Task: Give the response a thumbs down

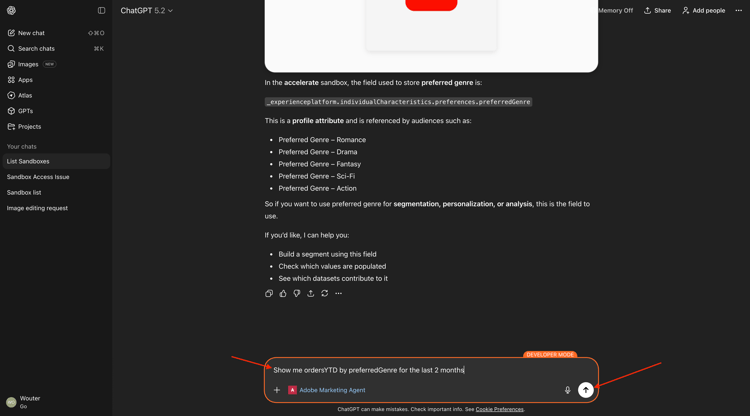Action: (297, 294)
